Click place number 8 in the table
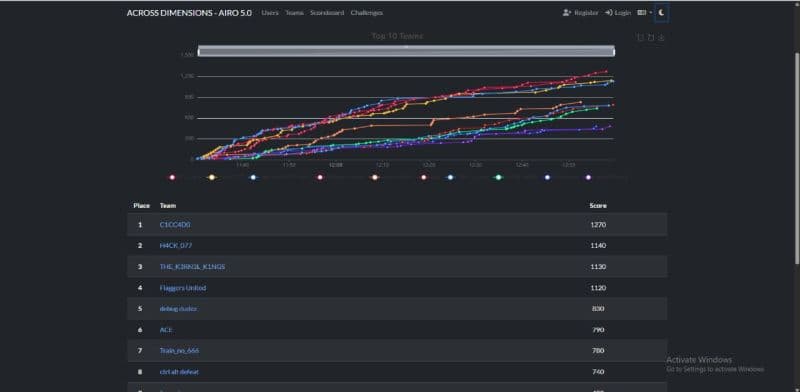Screen dimensions: 800x392 [140, 372]
